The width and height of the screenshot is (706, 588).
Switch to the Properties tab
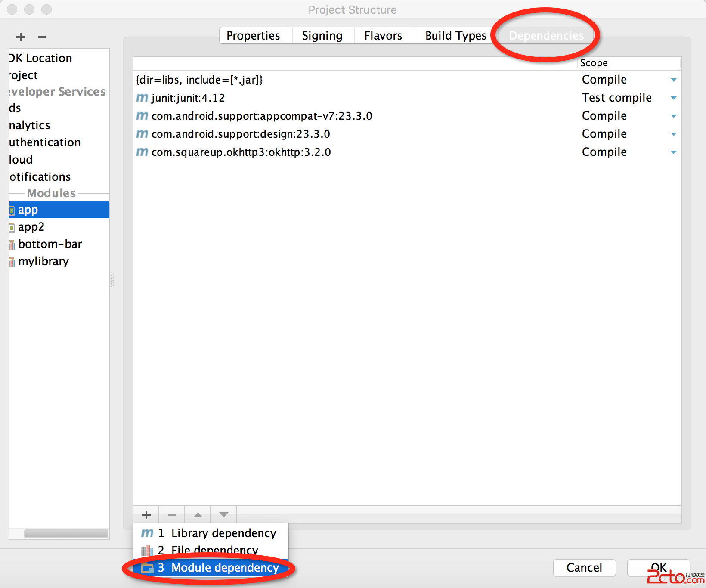256,35
